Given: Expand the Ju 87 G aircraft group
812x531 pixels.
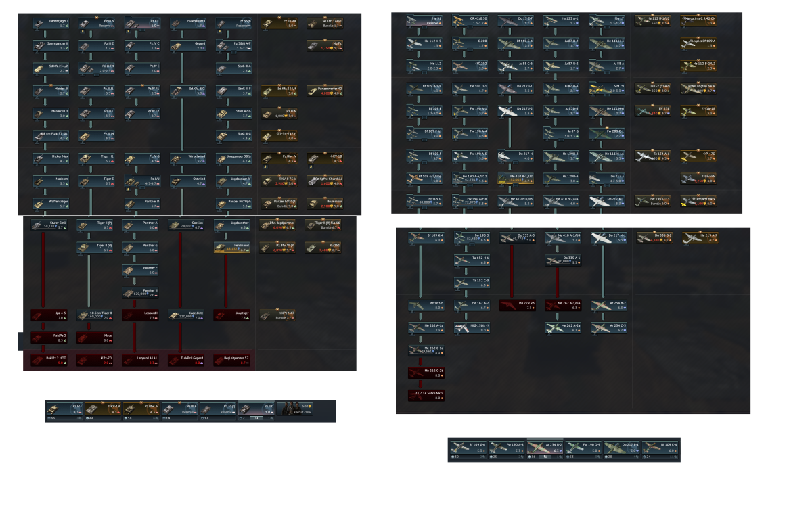Looking at the screenshot, I should (x=562, y=133).
